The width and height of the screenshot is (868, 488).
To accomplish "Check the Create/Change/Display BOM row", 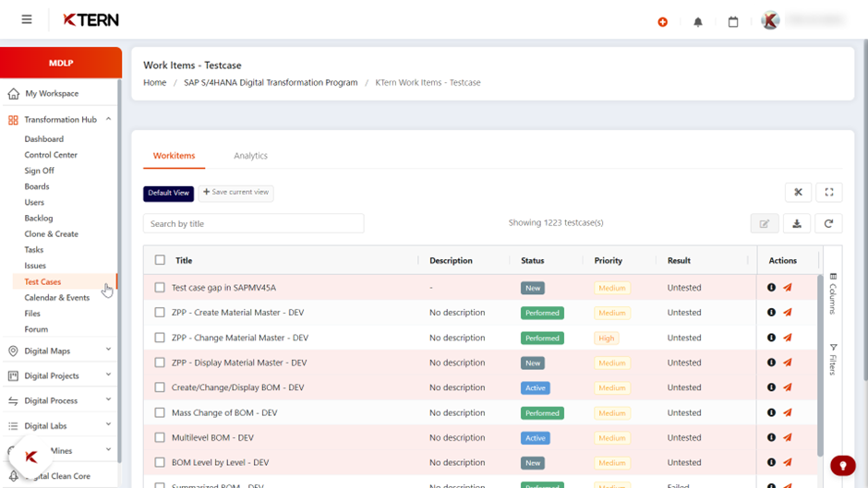I will point(160,387).
